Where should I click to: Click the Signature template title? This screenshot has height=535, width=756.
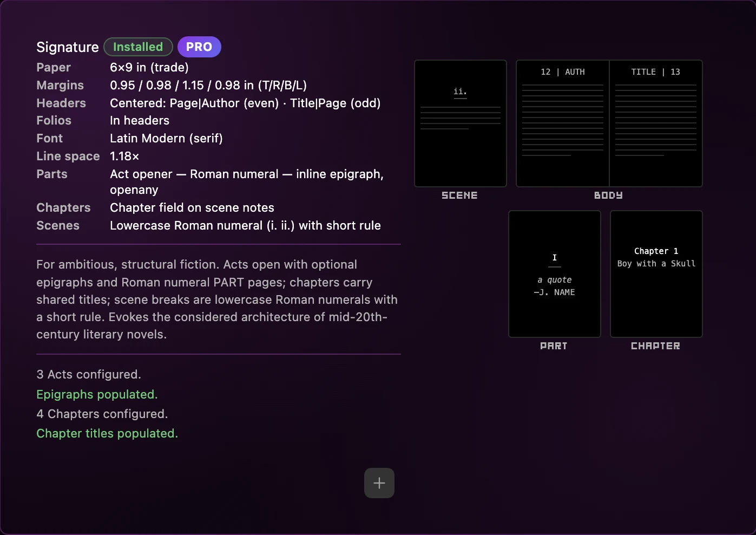pos(68,47)
